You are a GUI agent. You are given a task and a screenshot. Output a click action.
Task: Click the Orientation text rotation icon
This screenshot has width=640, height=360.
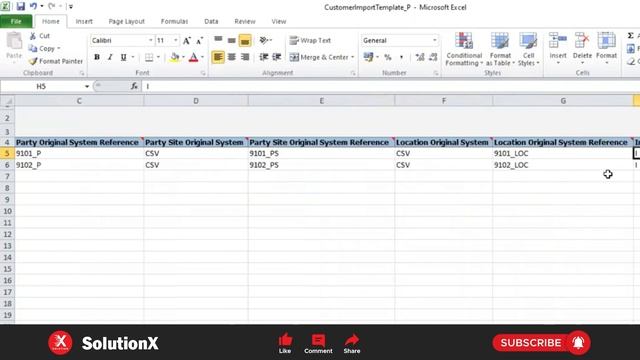coord(264,40)
